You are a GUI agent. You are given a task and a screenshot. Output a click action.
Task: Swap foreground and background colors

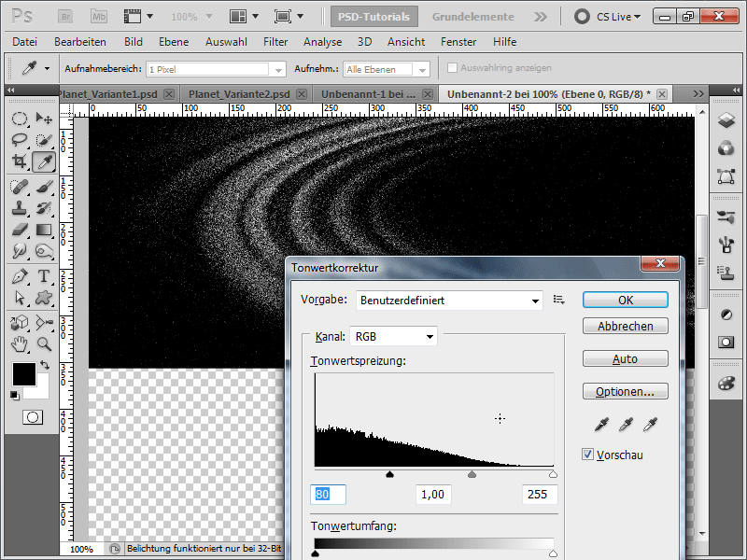45,365
